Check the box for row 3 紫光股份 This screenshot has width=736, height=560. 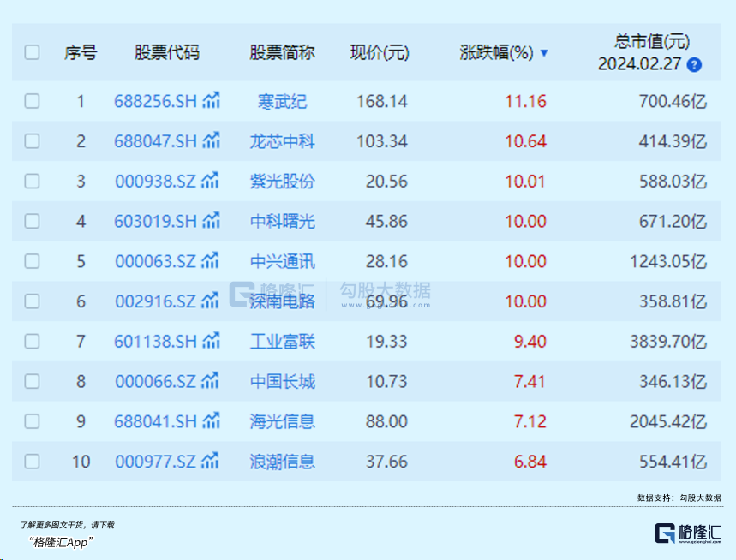point(32,181)
